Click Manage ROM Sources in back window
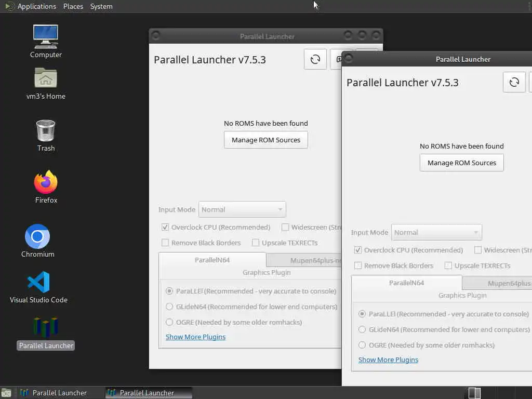The height and width of the screenshot is (399, 532). [266, 140]
